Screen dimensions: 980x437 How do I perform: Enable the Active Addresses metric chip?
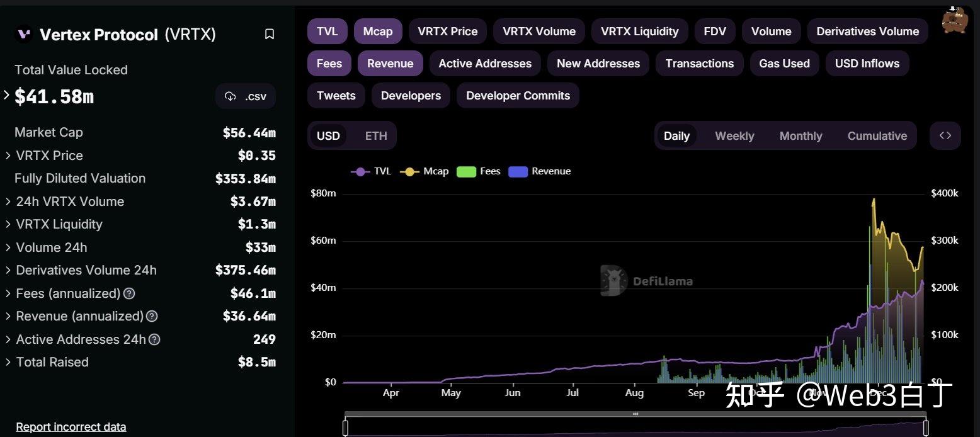pyautogui.click(x=485, y=64)
